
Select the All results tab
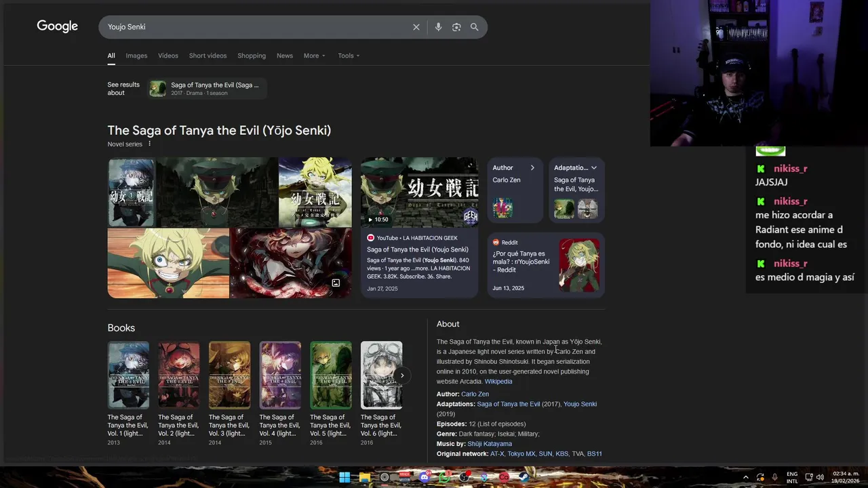[111, 56]
